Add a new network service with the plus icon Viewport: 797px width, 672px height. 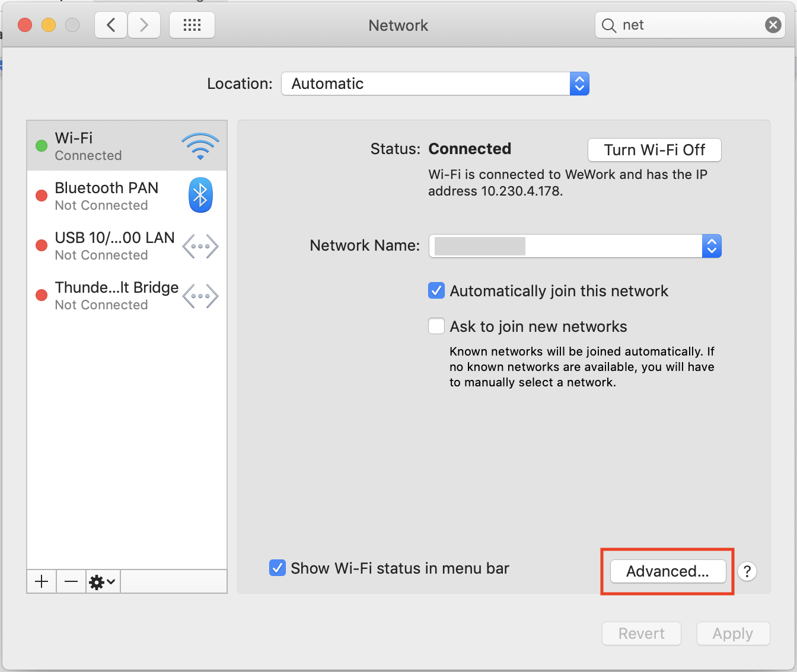pos(41,581)
